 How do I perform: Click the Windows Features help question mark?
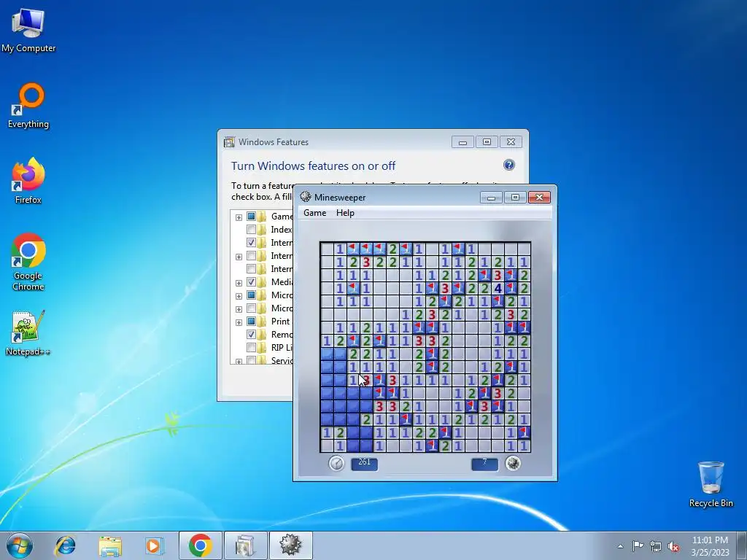coord(508,165)
